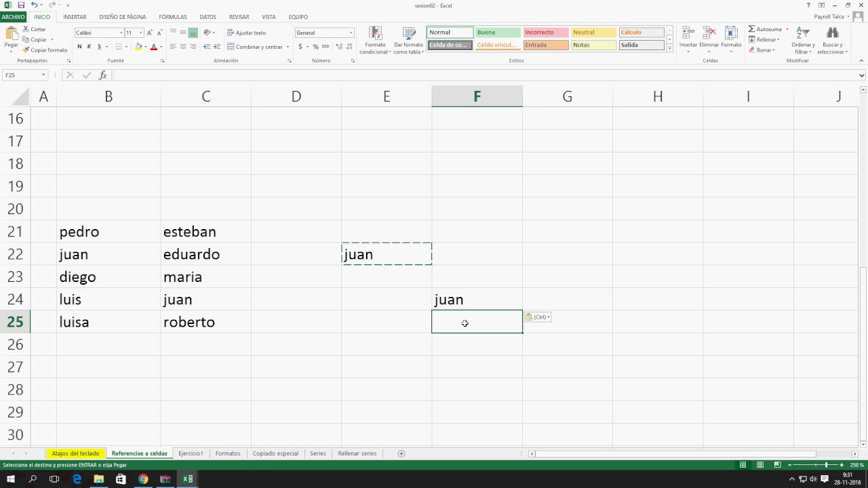Open Ordenar y filtrar menu
The height and width of the screenshot is (488, 868).
tap(803, 41)
